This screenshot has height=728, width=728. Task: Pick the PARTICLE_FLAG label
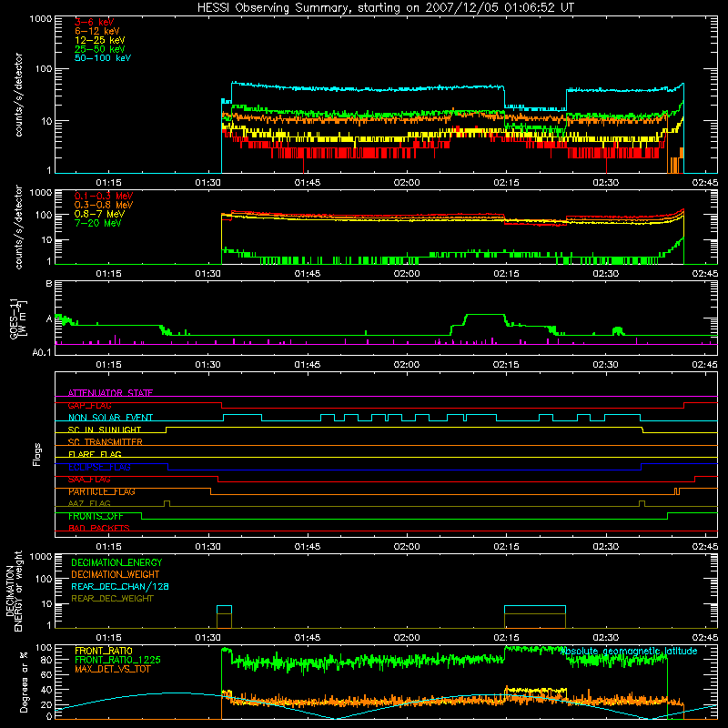point(102,491)
